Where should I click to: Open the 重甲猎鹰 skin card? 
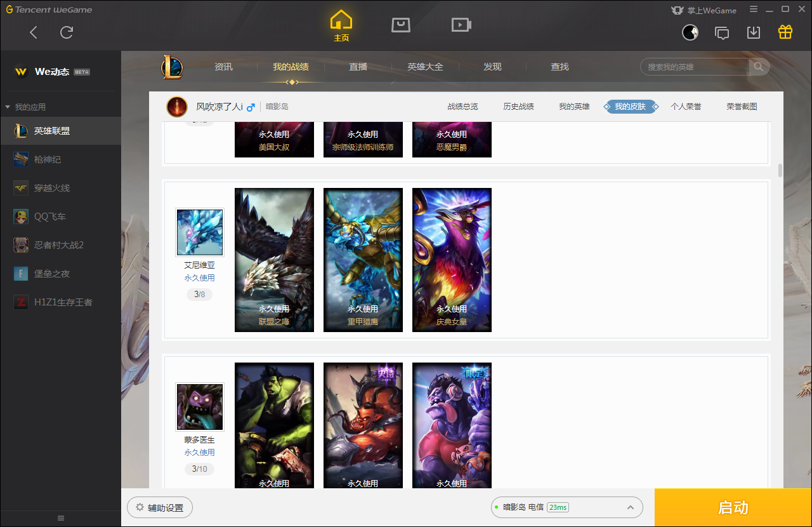pyautogui.click(x=363, y=260)
